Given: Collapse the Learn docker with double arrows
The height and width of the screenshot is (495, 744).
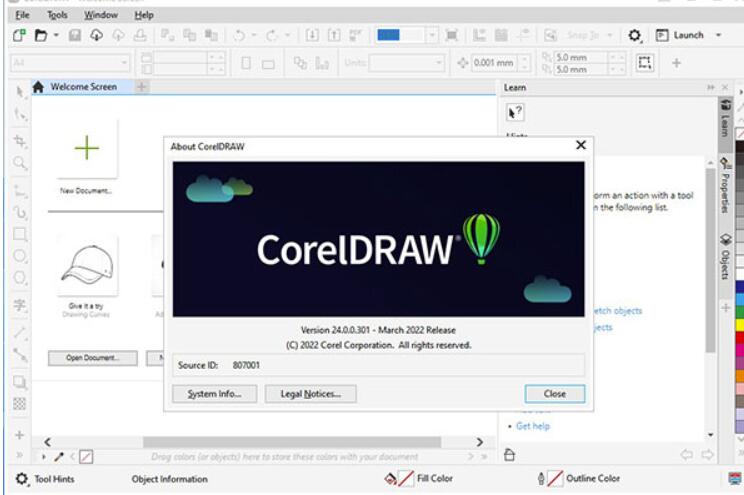Looking at the screenshot, I should coord(710,87).
